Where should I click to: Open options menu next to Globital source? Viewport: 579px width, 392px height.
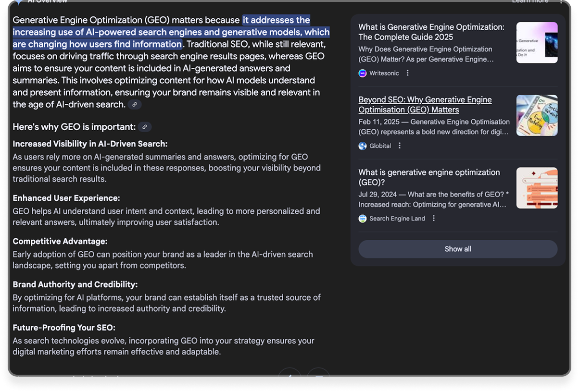click(x=399, y=145)
